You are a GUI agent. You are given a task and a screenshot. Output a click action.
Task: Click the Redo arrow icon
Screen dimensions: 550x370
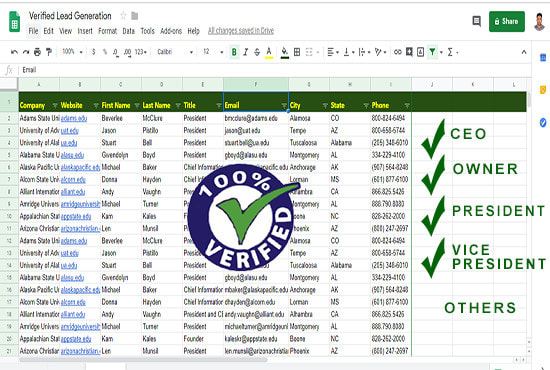[x=26, y=52]
